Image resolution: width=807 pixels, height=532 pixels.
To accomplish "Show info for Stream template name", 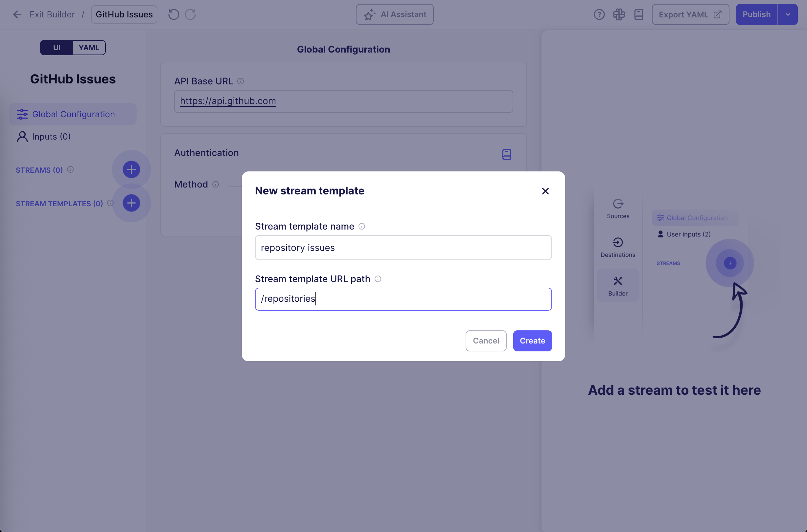I will pyautogui.click(x=361, y=226).
